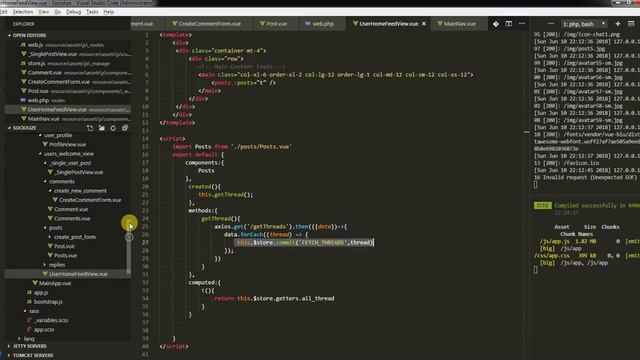The image size is (640, 360).
Task: Open bootstrap.js in the file tree
Action: tap(48, 302)
